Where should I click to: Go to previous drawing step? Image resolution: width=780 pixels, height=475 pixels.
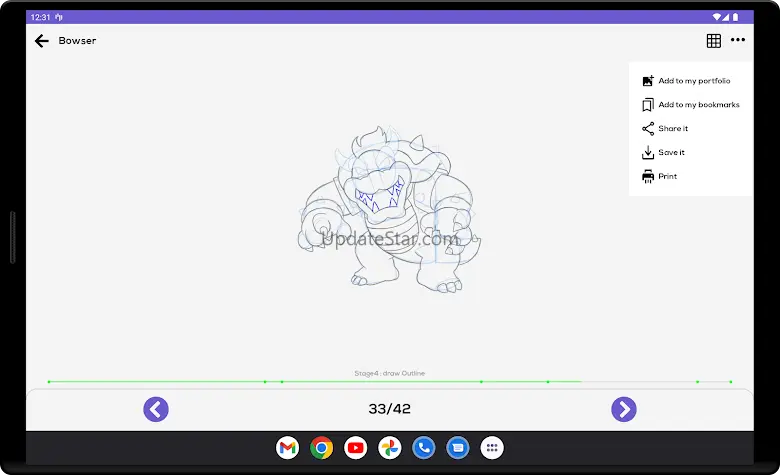coord(156,409)
